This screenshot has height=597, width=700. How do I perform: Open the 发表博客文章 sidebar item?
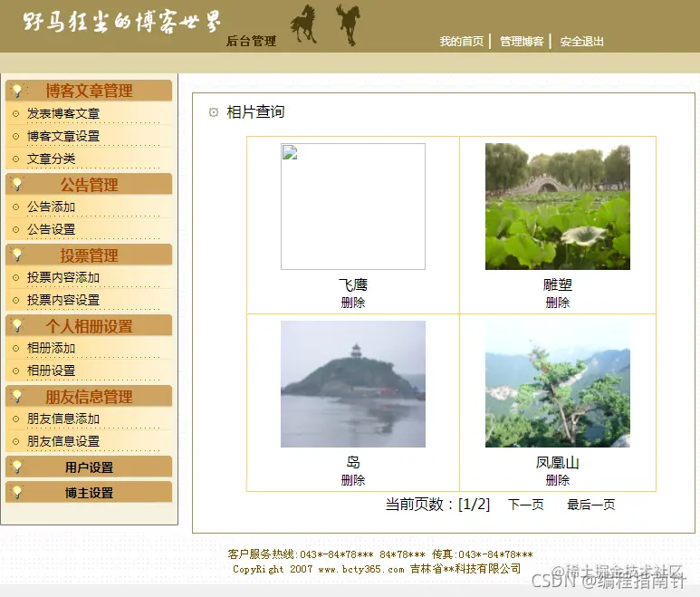point(63,113)
